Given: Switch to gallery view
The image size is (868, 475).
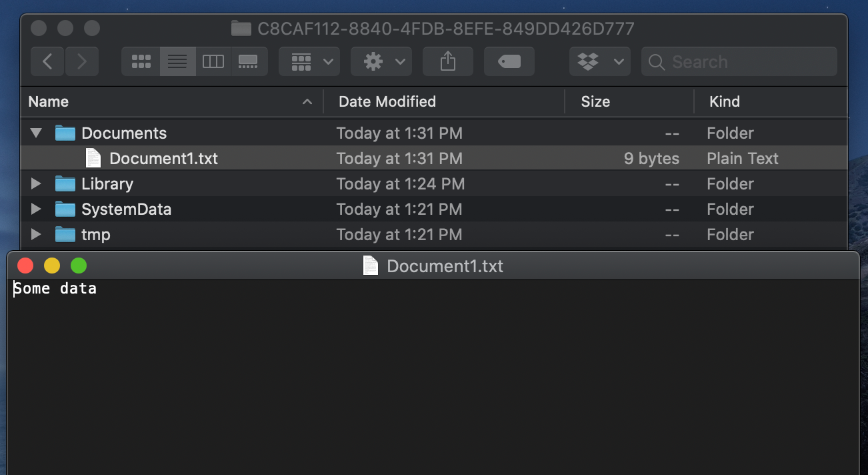Looking at the screenshot, I should click(249, 61).
